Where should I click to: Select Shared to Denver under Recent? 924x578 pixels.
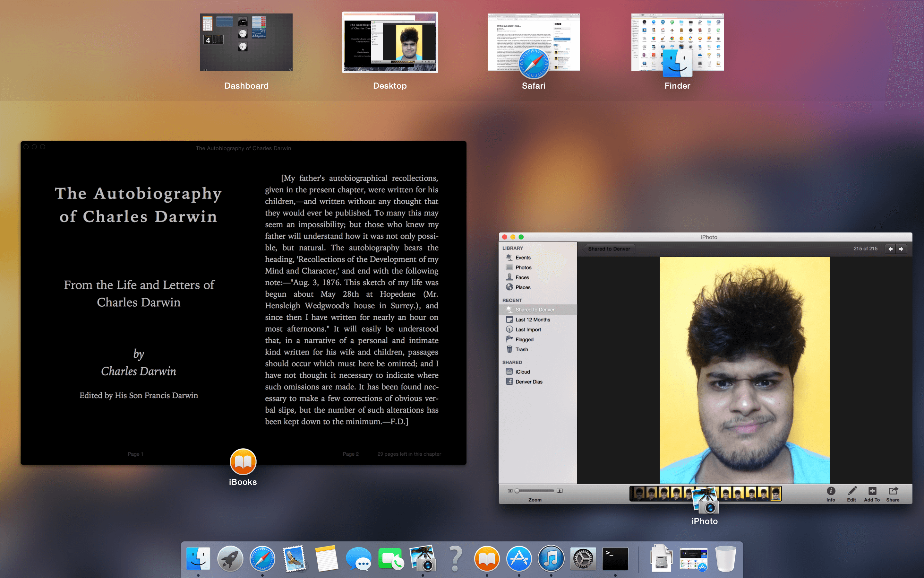[x=538, y=310]
